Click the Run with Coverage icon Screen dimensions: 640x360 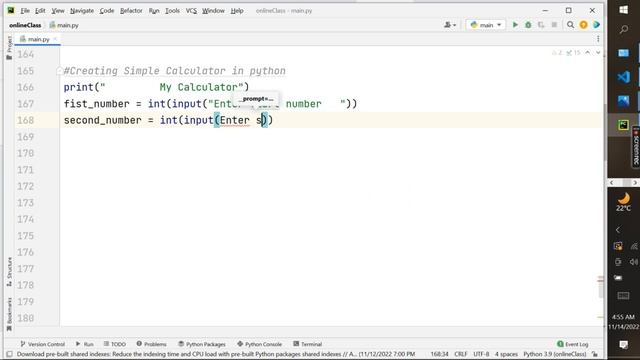tap(541, 25)
